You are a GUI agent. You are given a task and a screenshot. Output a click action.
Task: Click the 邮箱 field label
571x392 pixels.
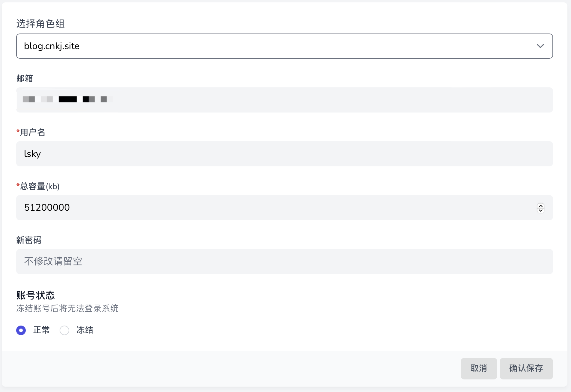[25, 78]
